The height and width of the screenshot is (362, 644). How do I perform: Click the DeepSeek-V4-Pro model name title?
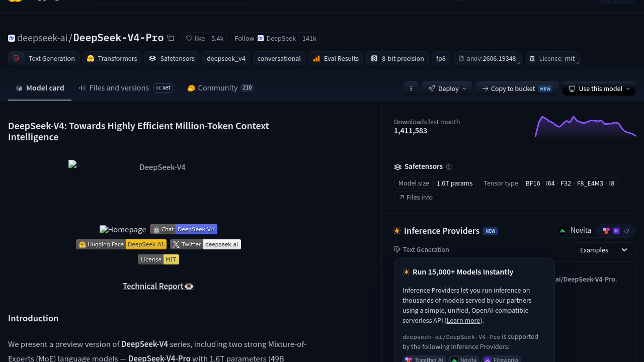[118, 38]
